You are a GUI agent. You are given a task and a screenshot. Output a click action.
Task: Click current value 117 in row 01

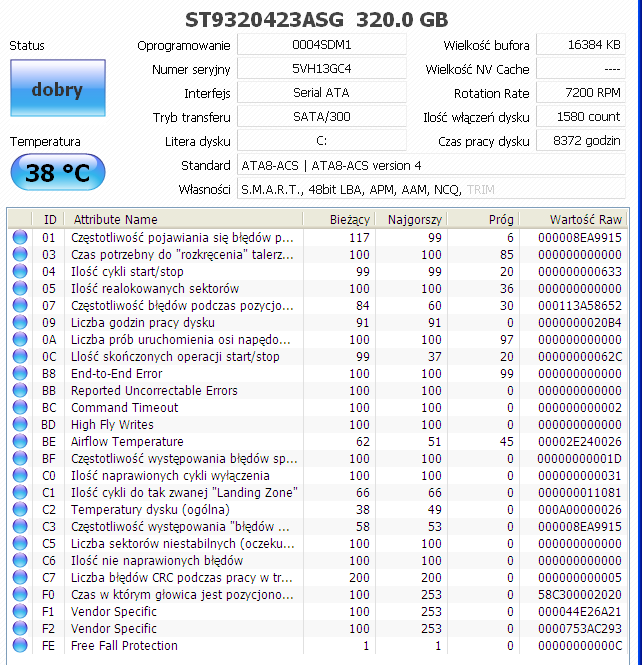click(x=359, y=238)
